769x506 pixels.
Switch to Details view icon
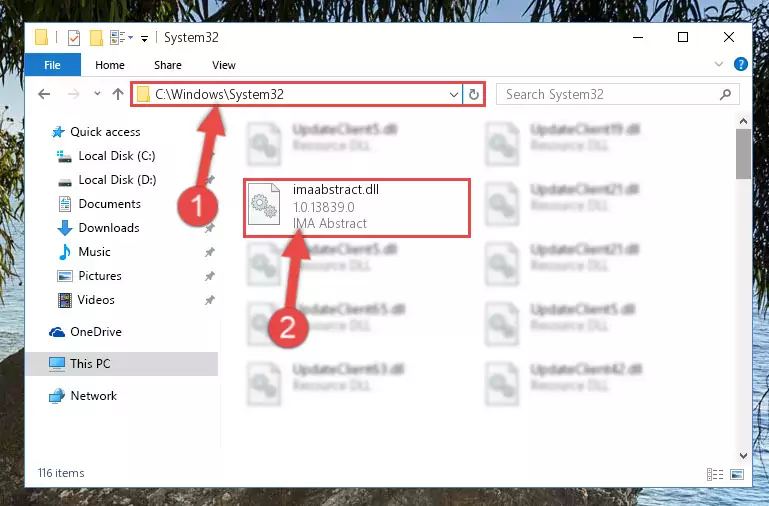[x=715, y=474]
